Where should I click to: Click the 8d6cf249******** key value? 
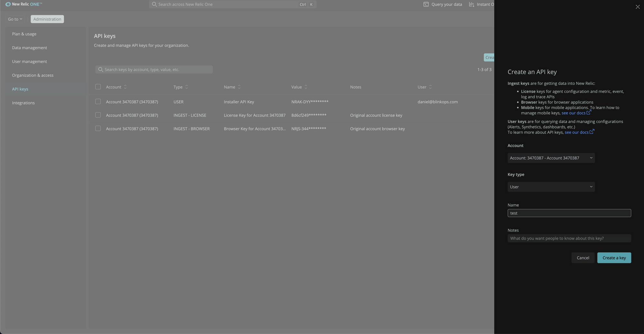[309, 115]
